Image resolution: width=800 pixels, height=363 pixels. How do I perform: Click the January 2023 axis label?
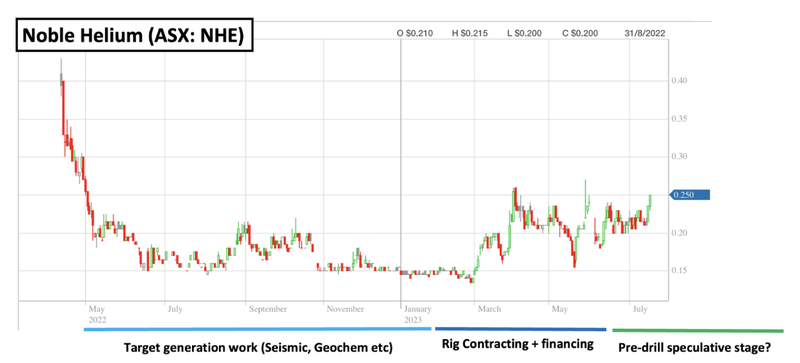[418, 314]
